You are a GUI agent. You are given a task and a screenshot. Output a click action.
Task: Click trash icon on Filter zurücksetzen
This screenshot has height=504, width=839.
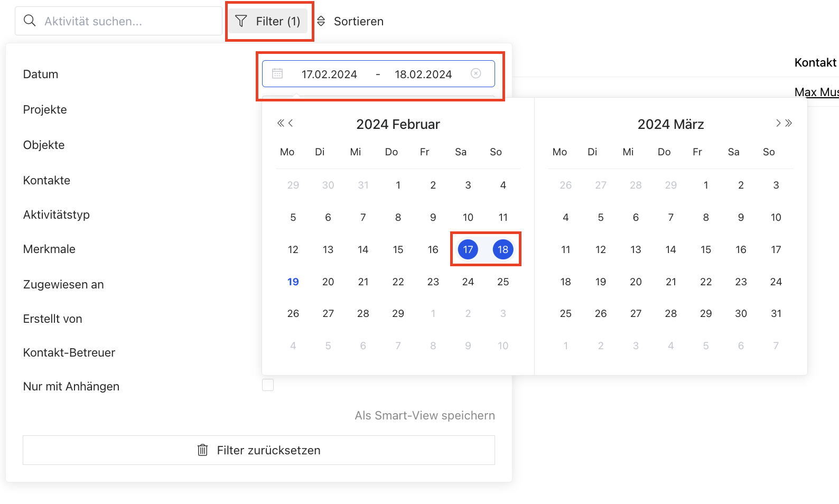tap(202, 450)
